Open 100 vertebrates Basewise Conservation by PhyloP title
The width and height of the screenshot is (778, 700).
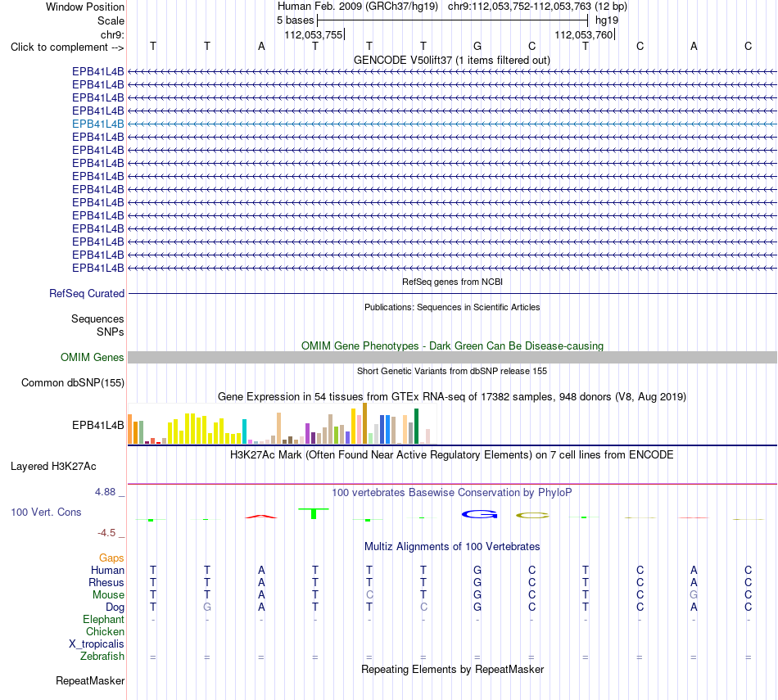coord(452,493)
